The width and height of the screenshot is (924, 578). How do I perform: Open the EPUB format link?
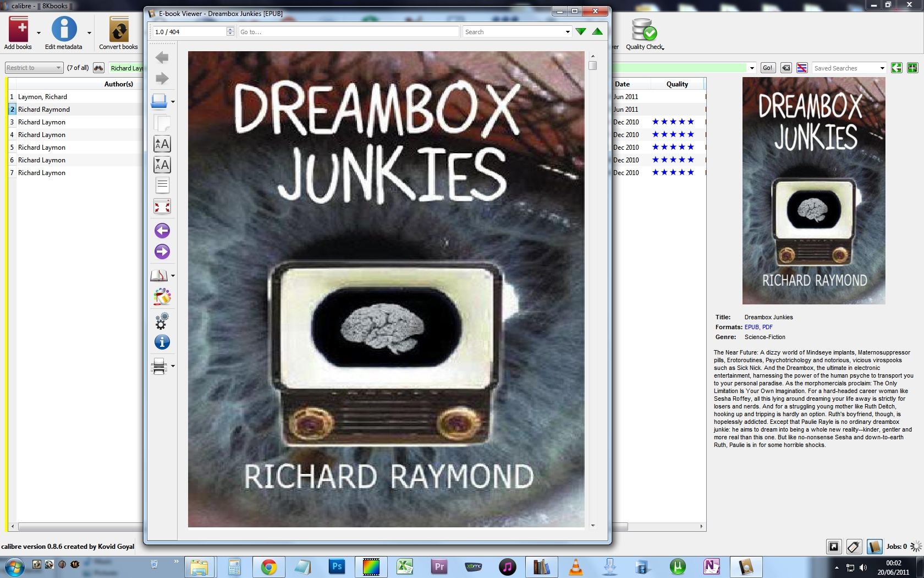coord(751,327)
